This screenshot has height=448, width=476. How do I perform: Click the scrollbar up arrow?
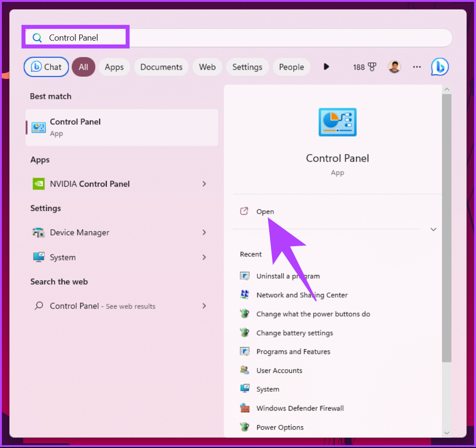447,89
